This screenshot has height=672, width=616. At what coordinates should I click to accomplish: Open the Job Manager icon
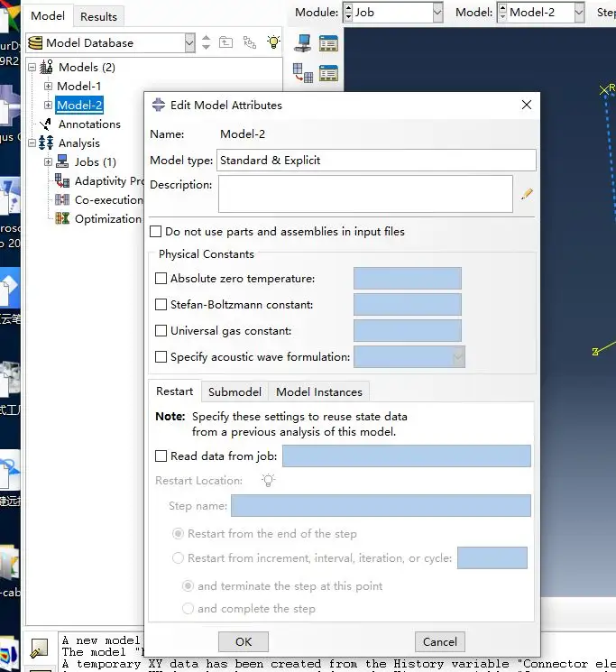[x=328, y=43]
